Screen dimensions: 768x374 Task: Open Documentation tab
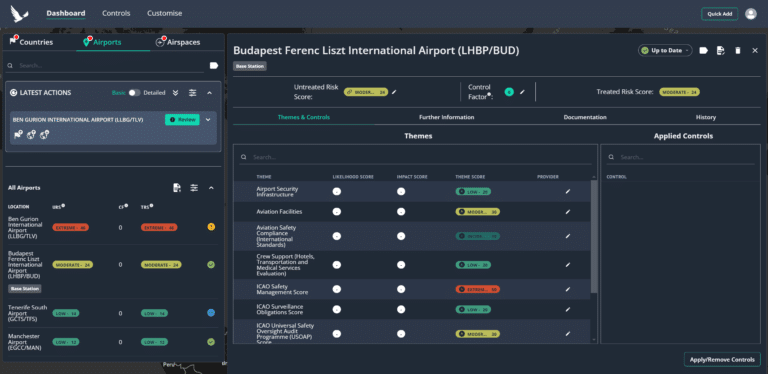[585, 117]
